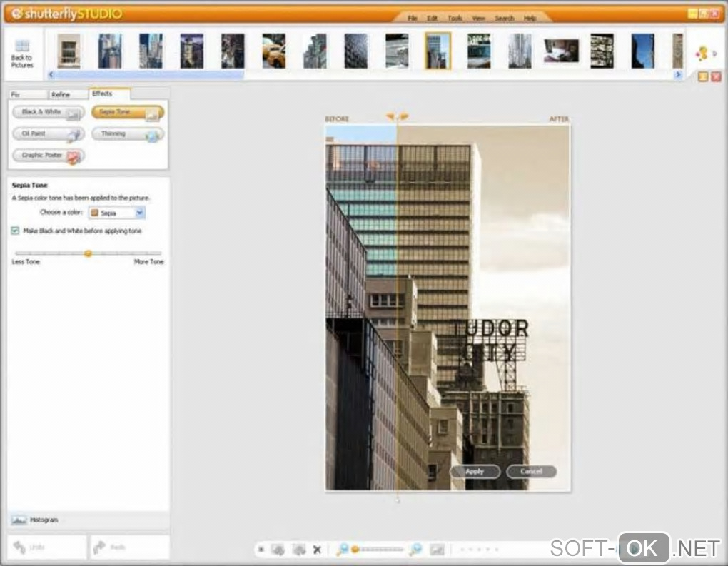
Task: Switch to the Fix tab
Action: [x=16, y=94]
